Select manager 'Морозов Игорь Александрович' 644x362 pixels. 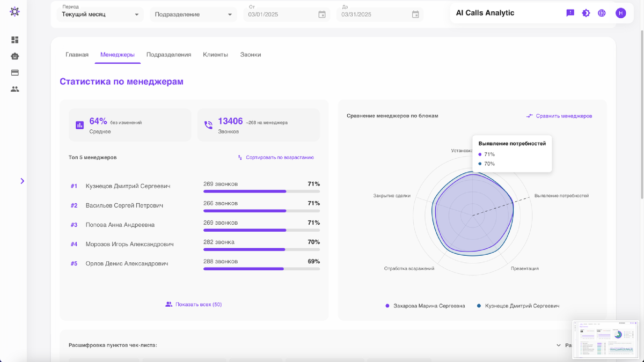pyautogui.click(x=129, y=244)
